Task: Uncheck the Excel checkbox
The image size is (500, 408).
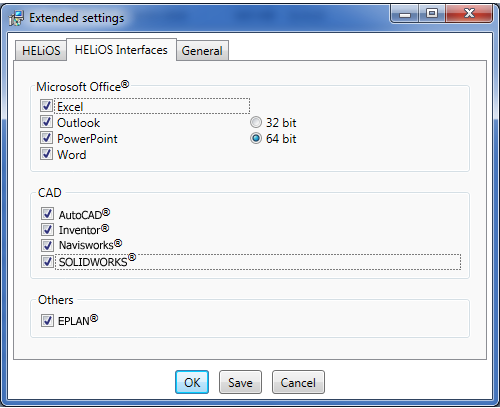Action: [46, 106]
